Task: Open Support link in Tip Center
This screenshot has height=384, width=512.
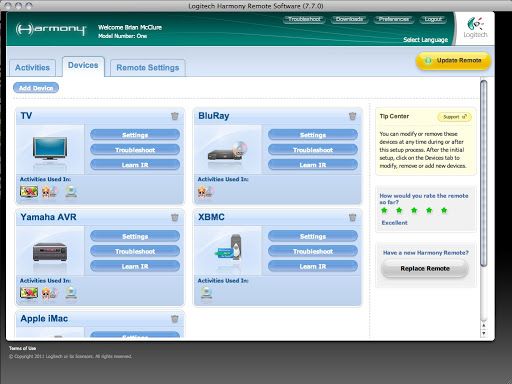Action: (x=454, y=117)
